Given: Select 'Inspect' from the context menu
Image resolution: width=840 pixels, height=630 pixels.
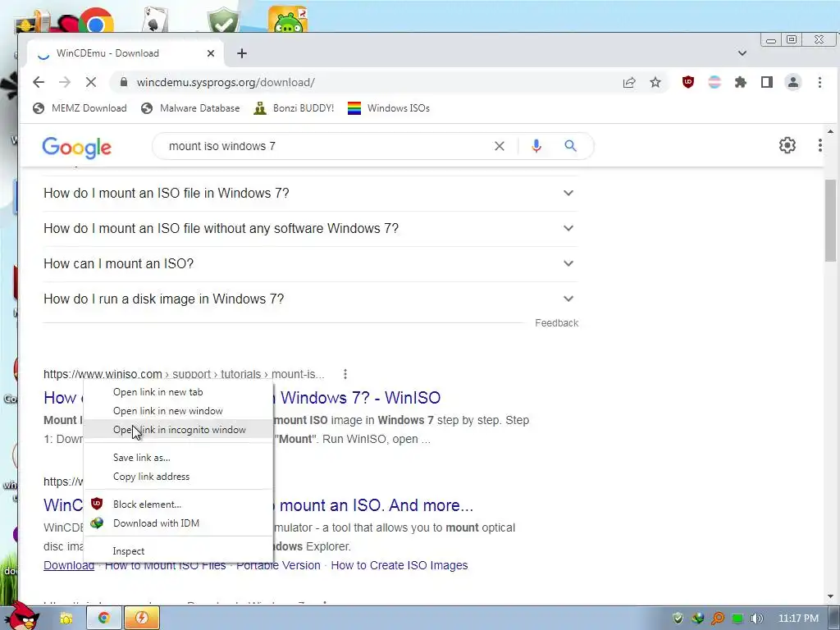Looking at the screenshot, I should (178, 550).
